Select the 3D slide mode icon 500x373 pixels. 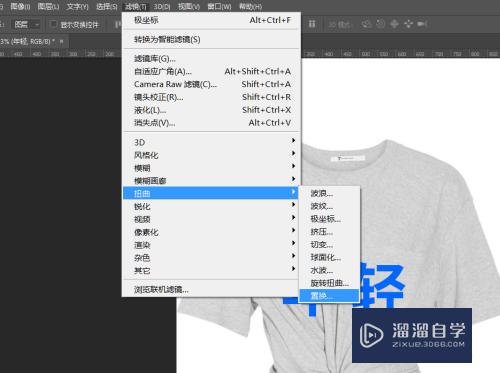tap(408, 24)
